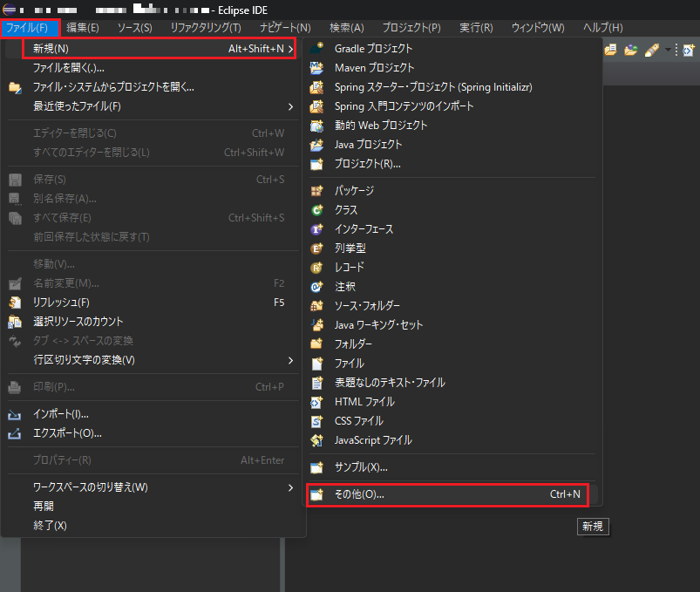
Task: Open the ソース(S) menu
Action: [x=135, y=28]
